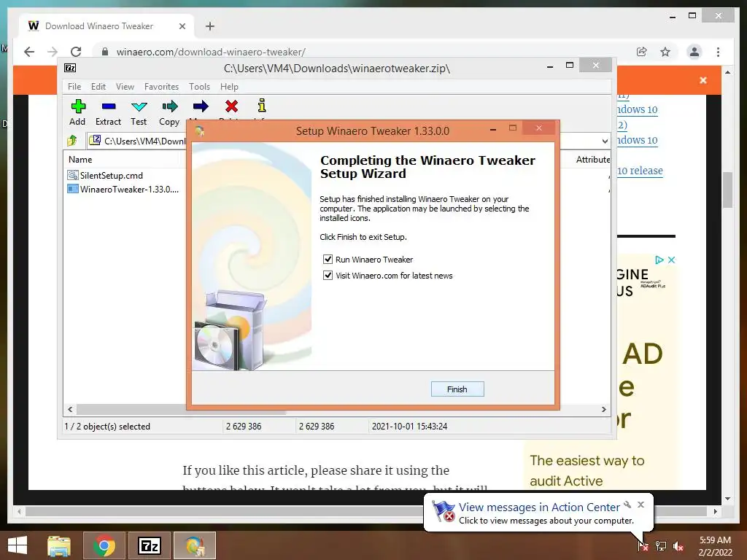Viewport: 747px width, 560px height.
Task: Click the Winaero setup taskbar icon
Action: pos(194,545)
